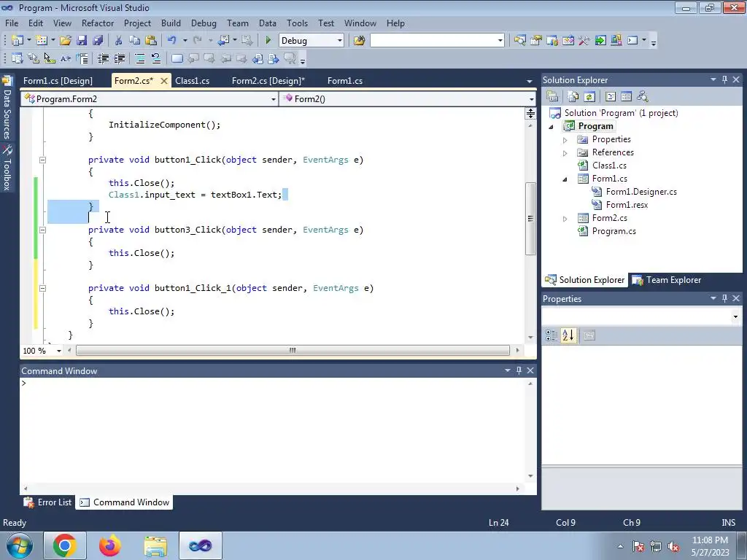Open the Refactor menu
Viewport: 747px width, 560px height.
click(98, 23)
